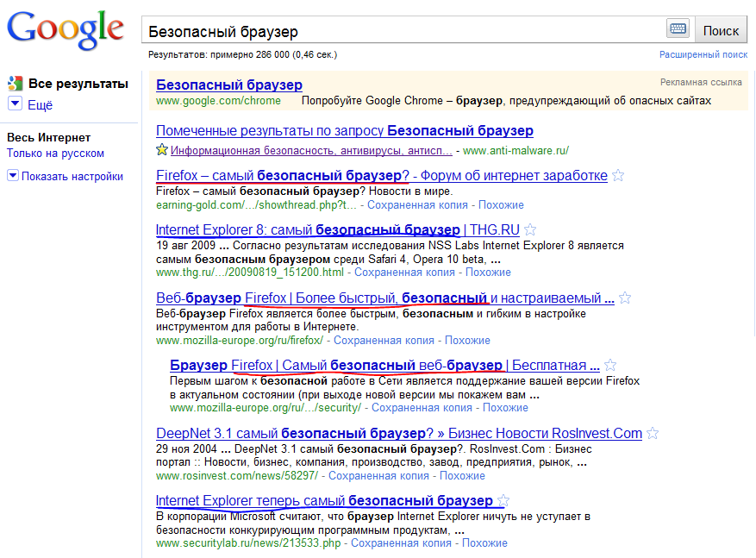756x558 pixels.
Task: Open 'Расширенный поиск' link
Action: click(703, 54)
